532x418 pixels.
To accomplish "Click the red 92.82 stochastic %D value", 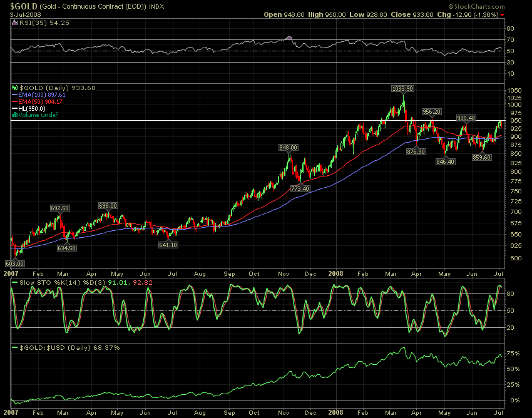I will tap(143, 282).
